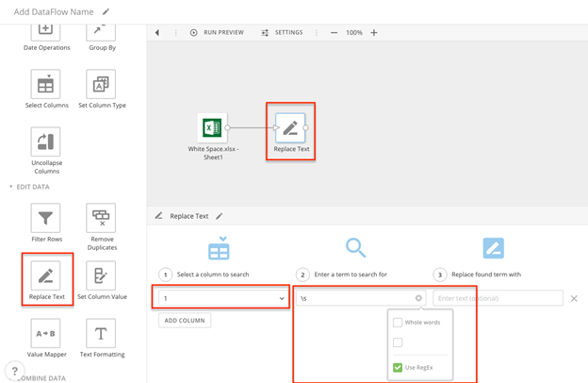Remove the replace rule with X
The image size is (588, 383).
pyautogui.click(x=574, y=298)
